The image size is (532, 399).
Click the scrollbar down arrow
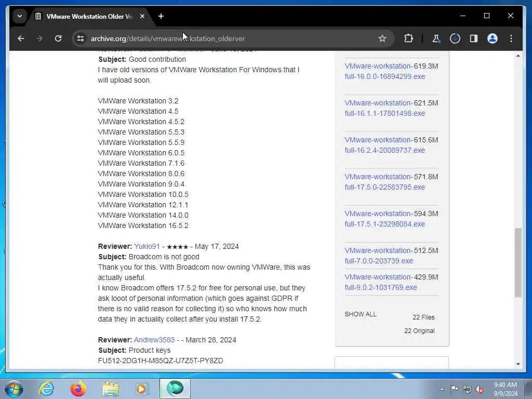(x=518, y=364)
